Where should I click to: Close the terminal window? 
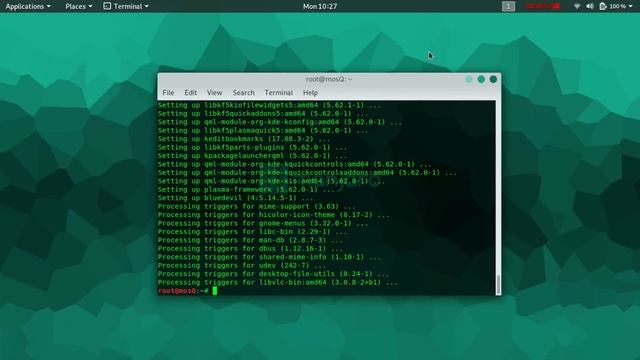coord(493,79)
